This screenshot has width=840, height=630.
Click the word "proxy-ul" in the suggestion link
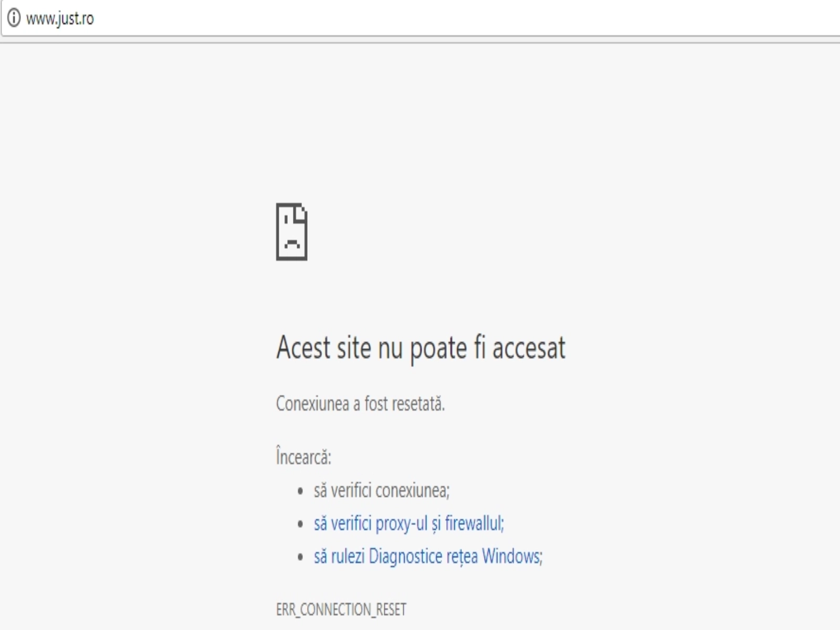click(401, 523)
